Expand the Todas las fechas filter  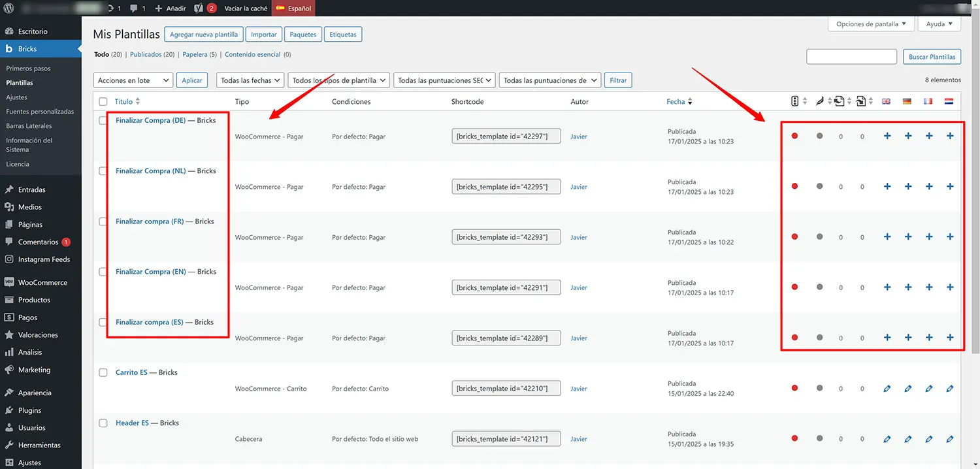click(250, 80)
